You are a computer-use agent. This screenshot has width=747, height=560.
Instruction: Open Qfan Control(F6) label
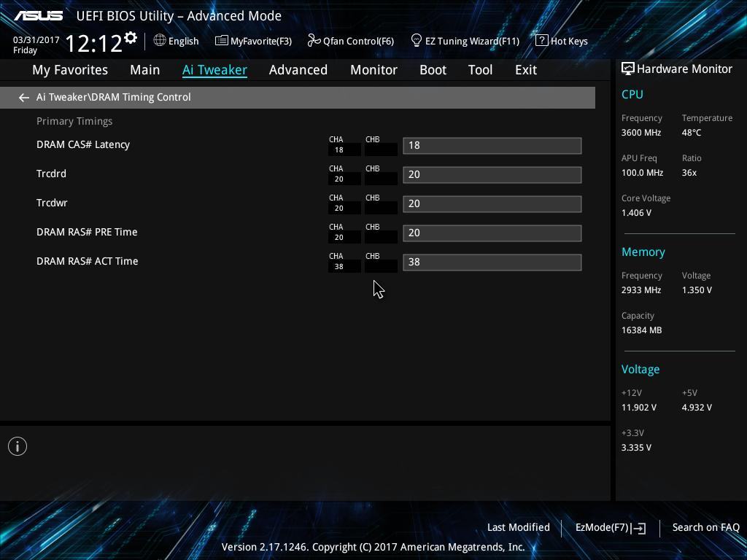point(358,42)
